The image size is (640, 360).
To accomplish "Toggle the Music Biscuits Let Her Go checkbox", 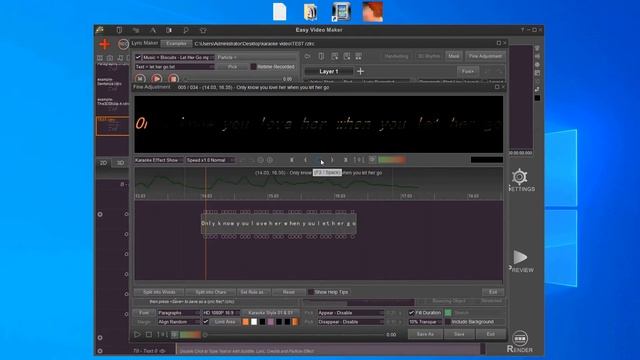I will 138,58.
